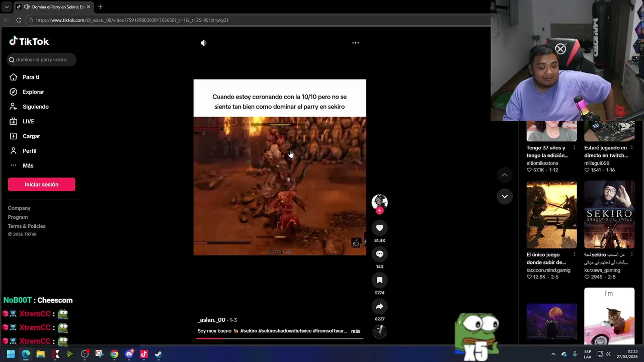Open the TikTok app from the taskbar

[x=143, y=354]
